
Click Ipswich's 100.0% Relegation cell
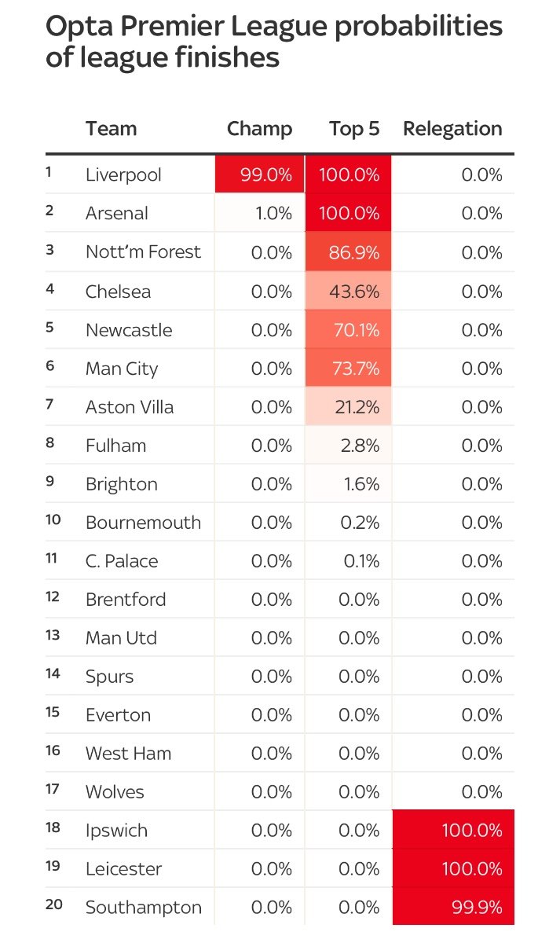tap(453, 830)
